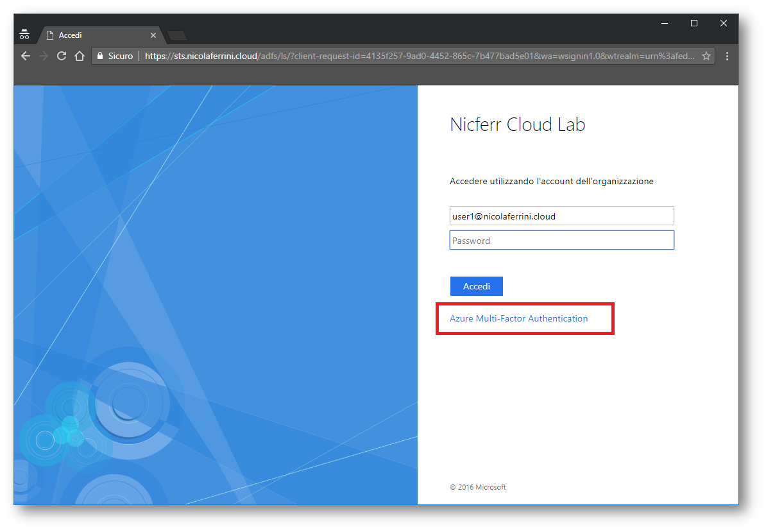Bookmark this page with the star icon
Viewport: 766px width, 532px height.
tap(706, 56)
